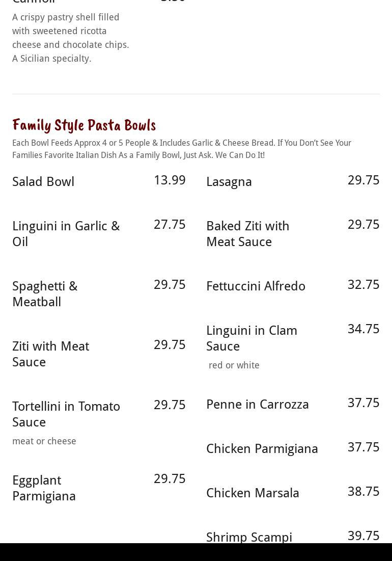
Task: Click the "meat or cheese" tortellini note
Action: 44,441
